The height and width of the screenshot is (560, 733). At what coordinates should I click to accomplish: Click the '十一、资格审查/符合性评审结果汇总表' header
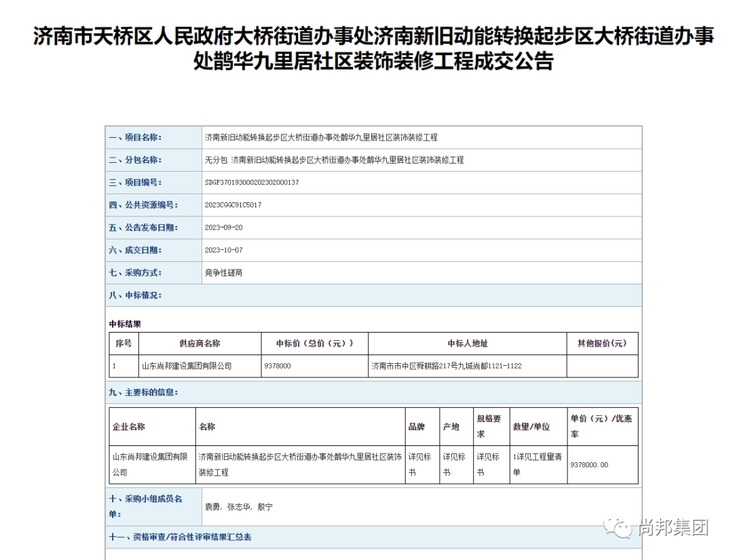(x=373, y=537)
